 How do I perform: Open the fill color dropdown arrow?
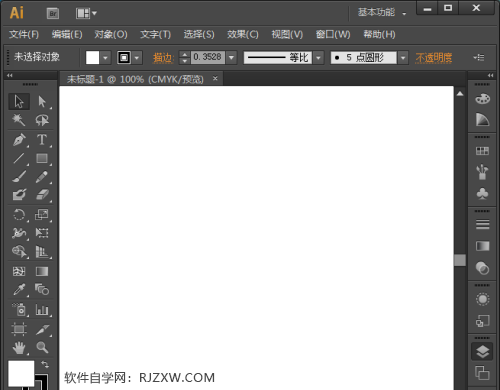click(x=106, y=58)
